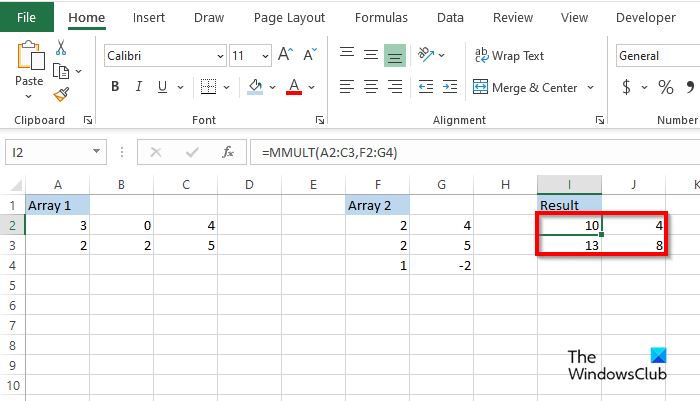Open the General number format dropdown
The height and width of the screenshot is (401, 700).
[657, 56]
